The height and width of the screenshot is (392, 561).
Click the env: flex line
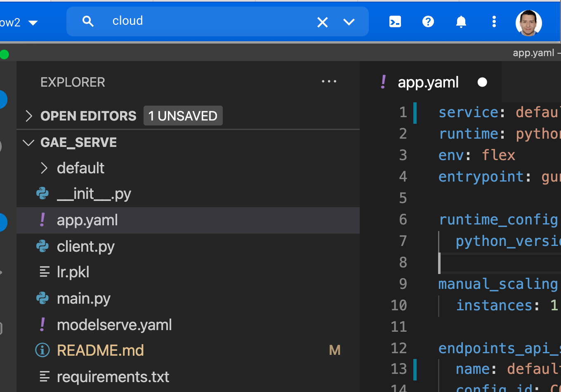[x=477, y=155]
